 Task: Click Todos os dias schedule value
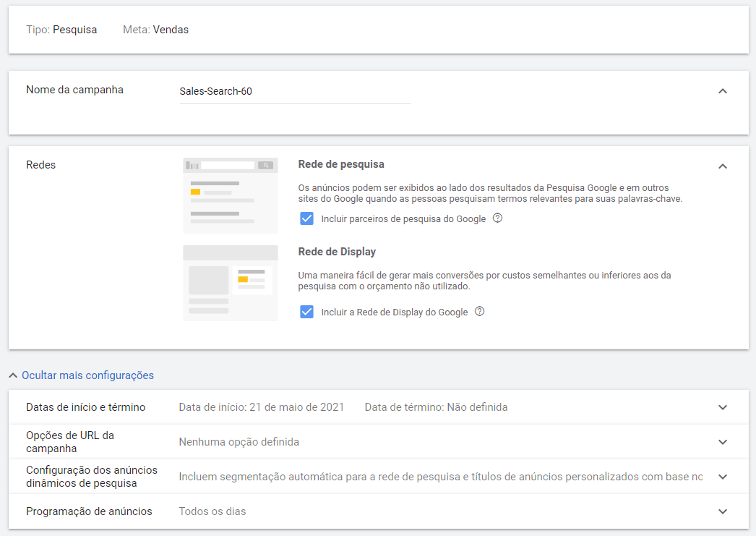(212, 511)
